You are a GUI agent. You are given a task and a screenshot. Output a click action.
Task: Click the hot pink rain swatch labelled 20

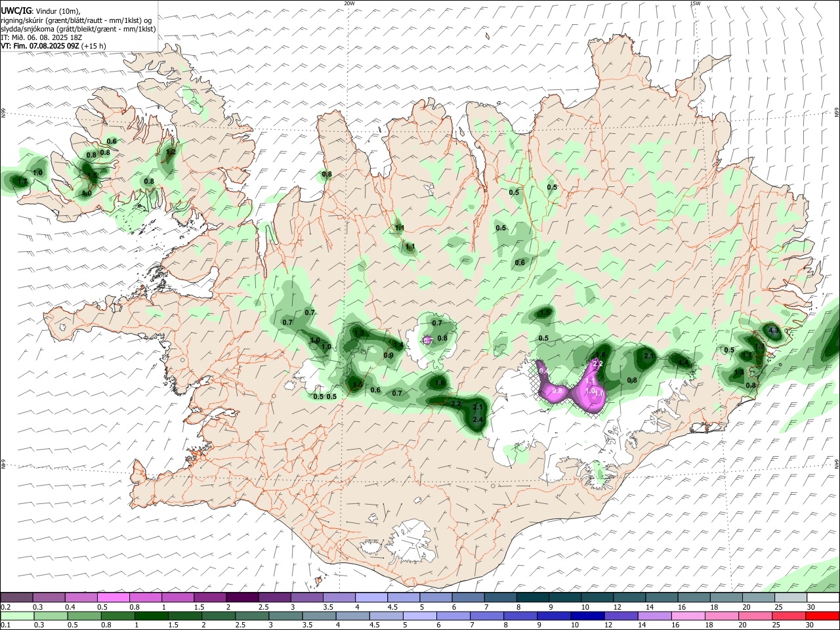755,616
